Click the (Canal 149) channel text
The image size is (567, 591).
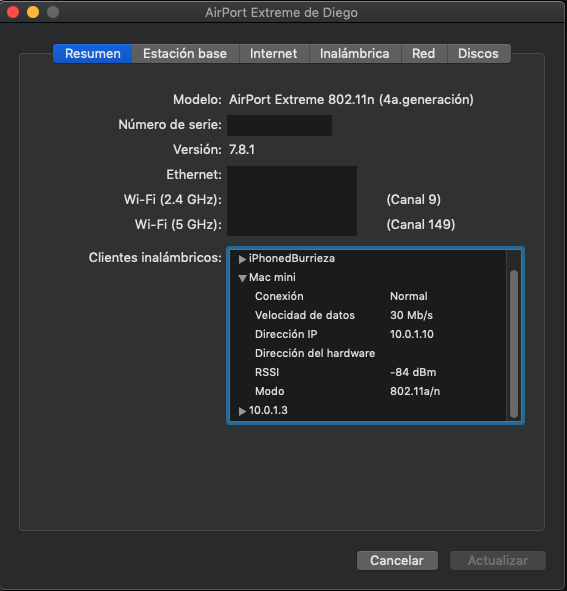421,225
